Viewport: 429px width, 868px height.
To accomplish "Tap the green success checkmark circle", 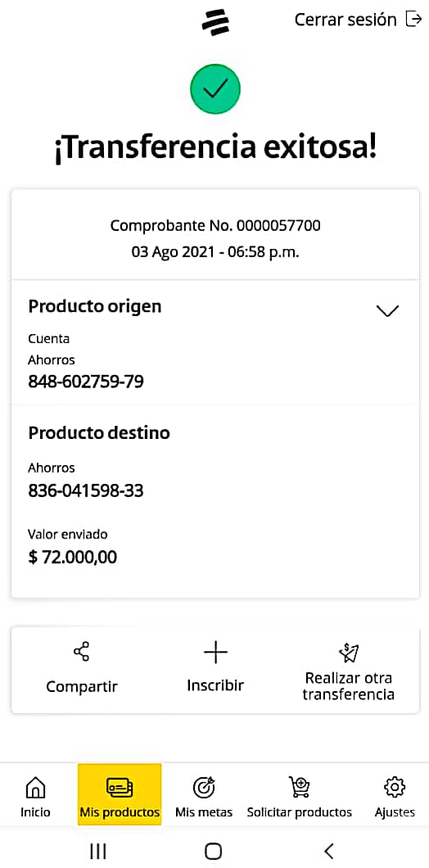I will click(x=215, y=88).
